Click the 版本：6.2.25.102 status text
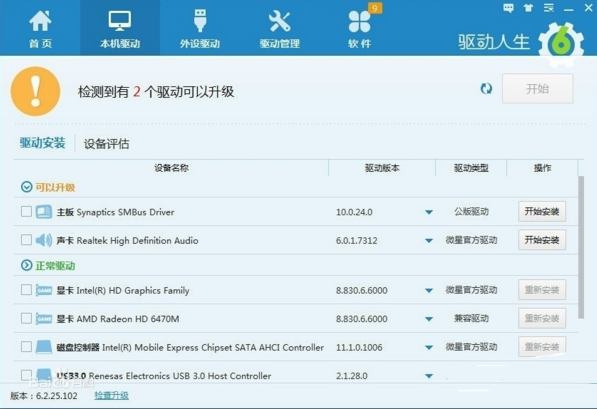 click(44, 396)
